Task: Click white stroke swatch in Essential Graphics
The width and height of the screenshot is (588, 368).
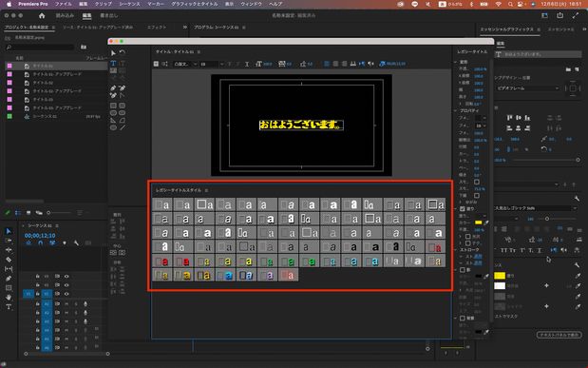Action: tap(500, 286)
